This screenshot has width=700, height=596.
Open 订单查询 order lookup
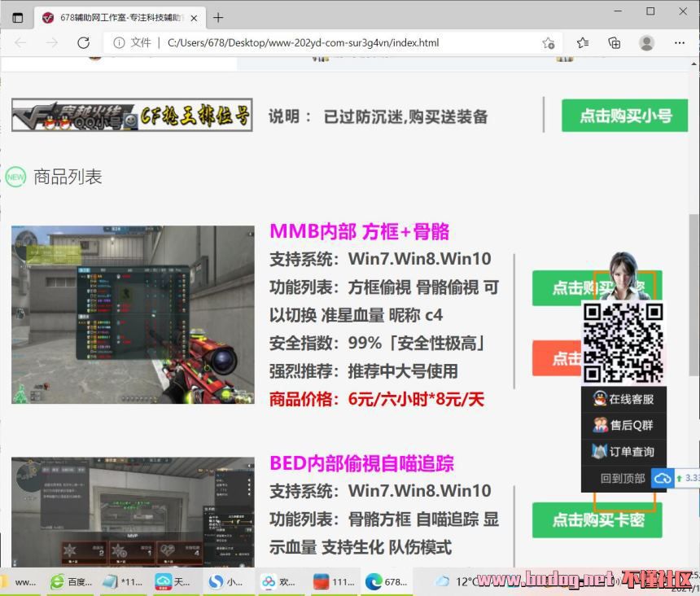(623, 452)
